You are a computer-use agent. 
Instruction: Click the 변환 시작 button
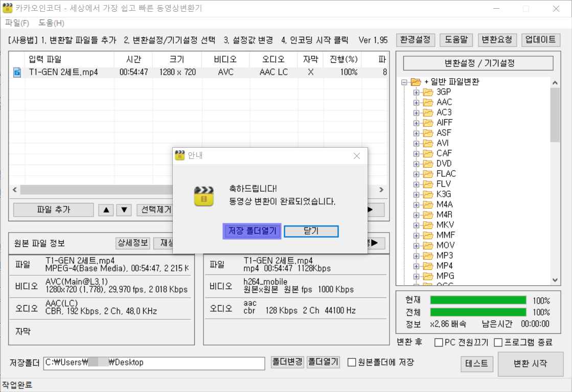(531, 363)
